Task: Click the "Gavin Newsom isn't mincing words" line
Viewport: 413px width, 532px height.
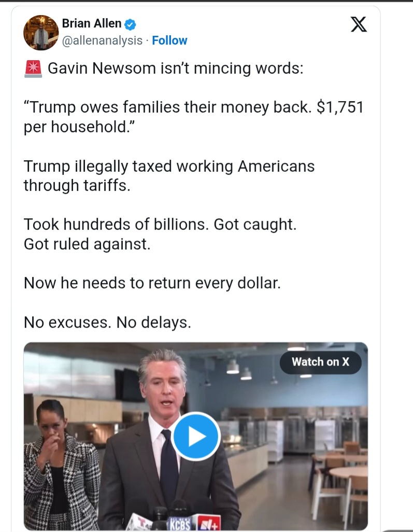Action: click(x=175, y=68)
